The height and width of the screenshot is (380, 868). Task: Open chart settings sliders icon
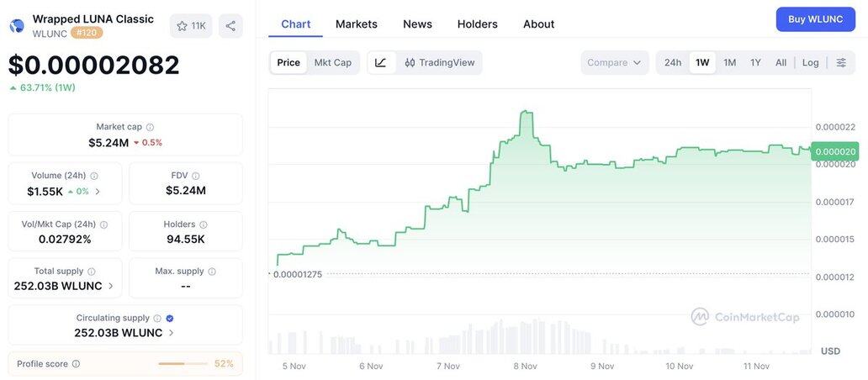[841, 62]
